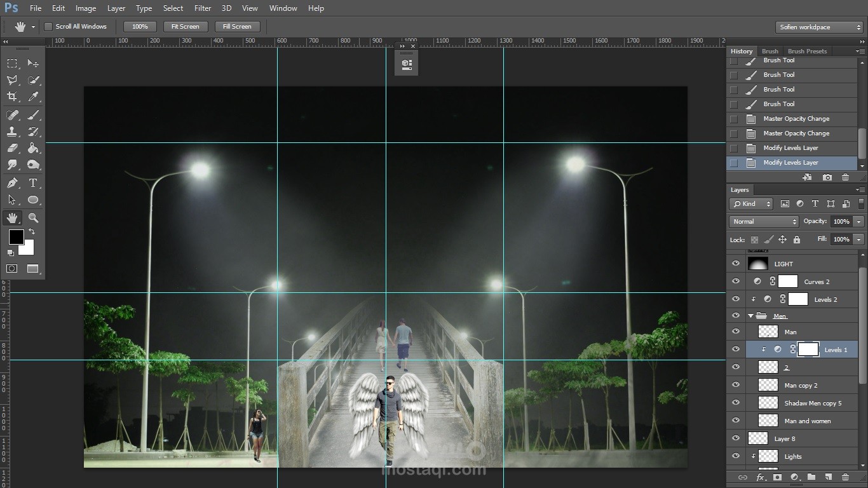Image resolution: width=868 pixels, height=488 pixels.
Task: Select the Clone Stamp tool
Action: click(12, 132)
